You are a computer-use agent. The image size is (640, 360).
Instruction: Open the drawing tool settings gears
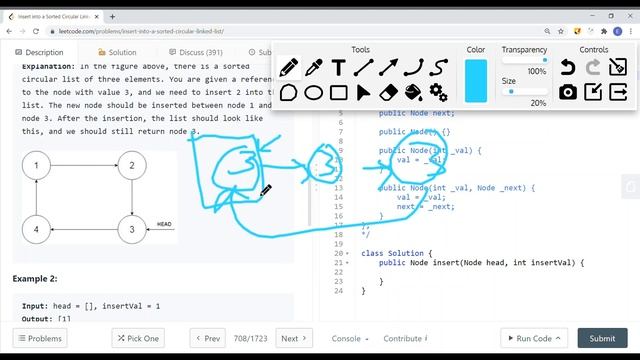[438, 93]
